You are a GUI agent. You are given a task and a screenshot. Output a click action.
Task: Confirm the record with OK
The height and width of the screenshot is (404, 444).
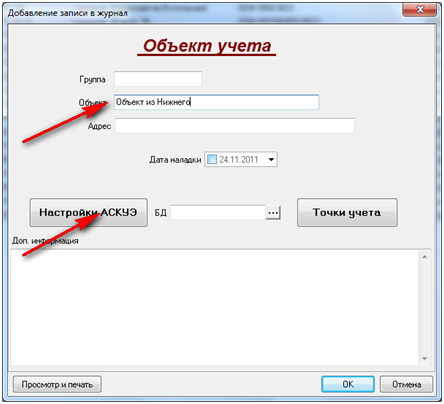pos(348,384)
